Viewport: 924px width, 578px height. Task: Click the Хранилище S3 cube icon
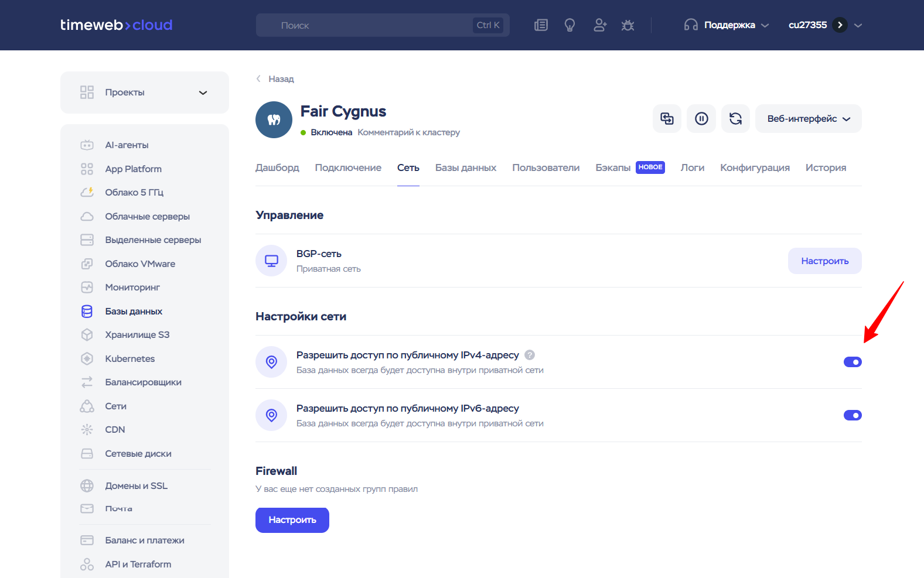(x=87, y=335)
